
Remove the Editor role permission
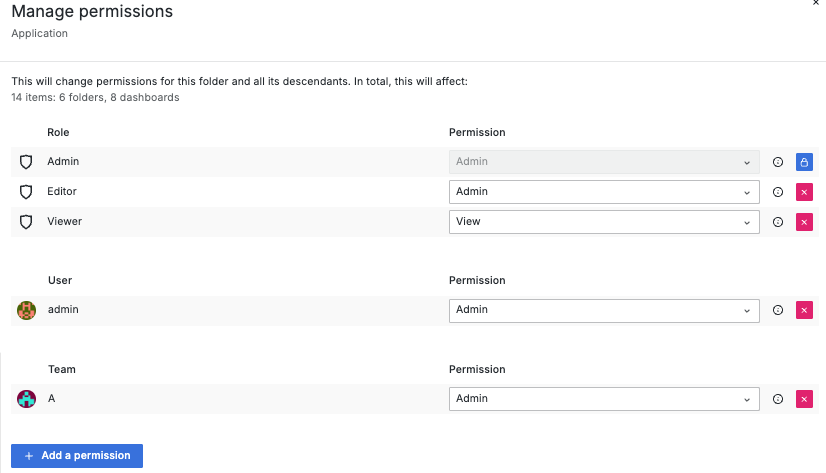[x=804, y=192]
